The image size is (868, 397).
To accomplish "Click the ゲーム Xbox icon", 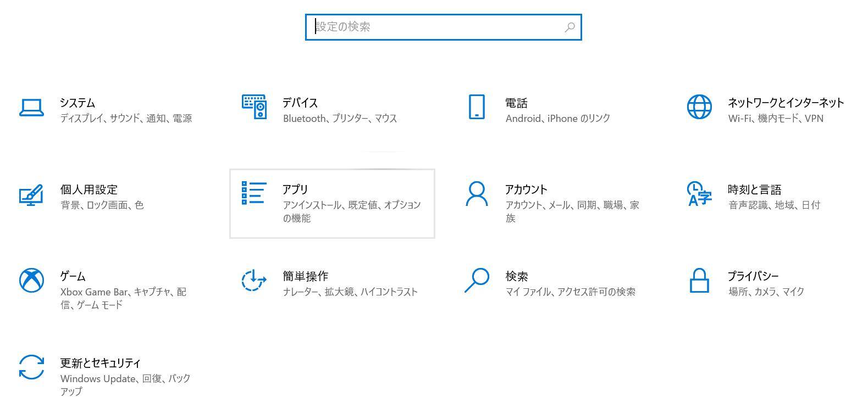I will click(x=31, y=281).
